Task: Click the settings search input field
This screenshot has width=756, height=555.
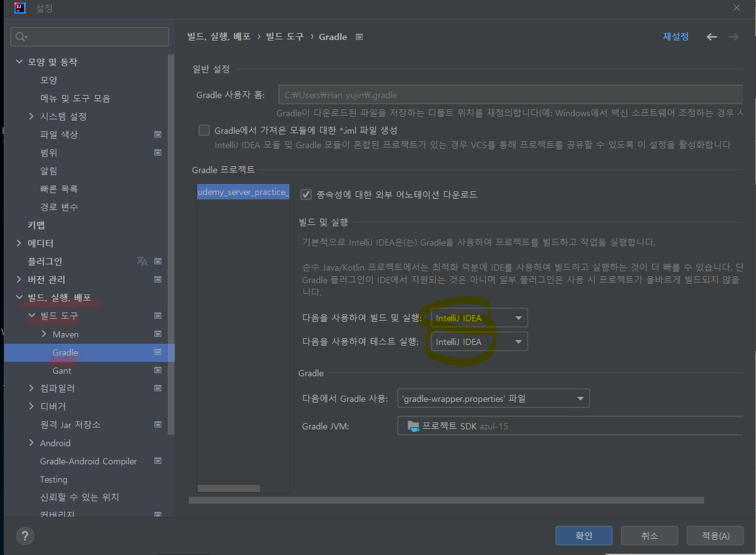Action: coord(89,37)
